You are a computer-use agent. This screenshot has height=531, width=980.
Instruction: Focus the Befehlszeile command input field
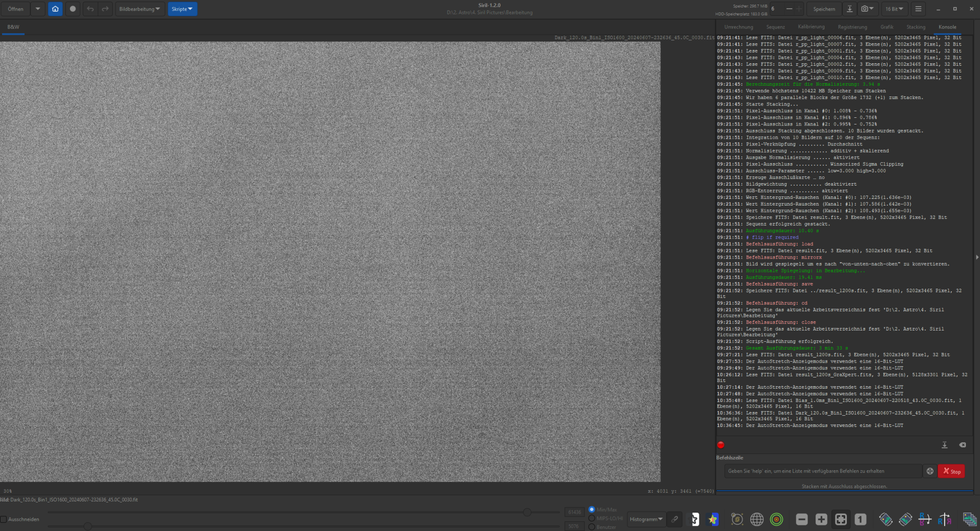pos(823,471)
